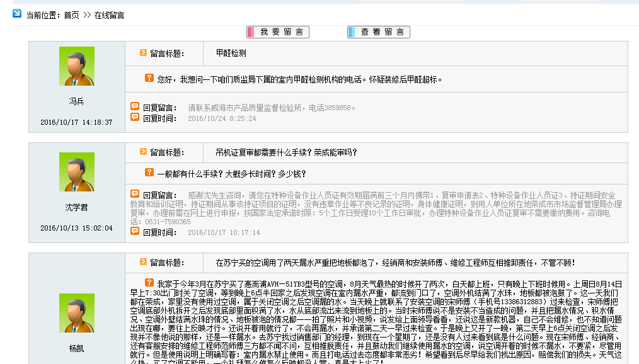Click question mark icon in 甲醛检测 message

tap(149, 78)
